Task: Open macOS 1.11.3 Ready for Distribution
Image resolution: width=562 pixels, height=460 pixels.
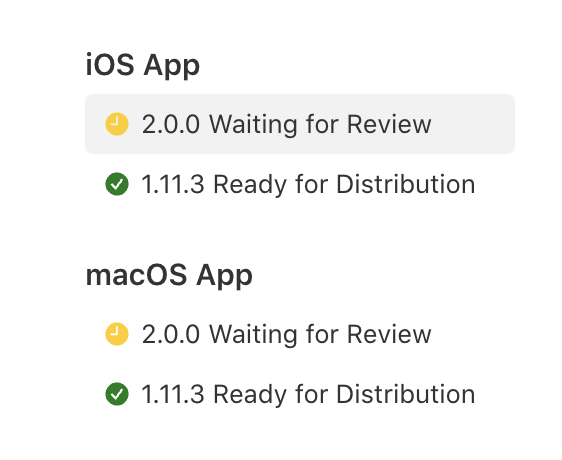Action: pos(300,394)
